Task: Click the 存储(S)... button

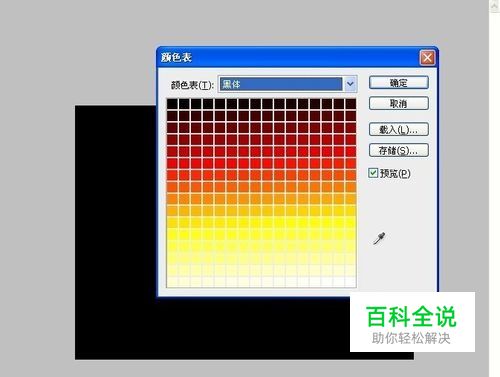Action: point(399,150)
